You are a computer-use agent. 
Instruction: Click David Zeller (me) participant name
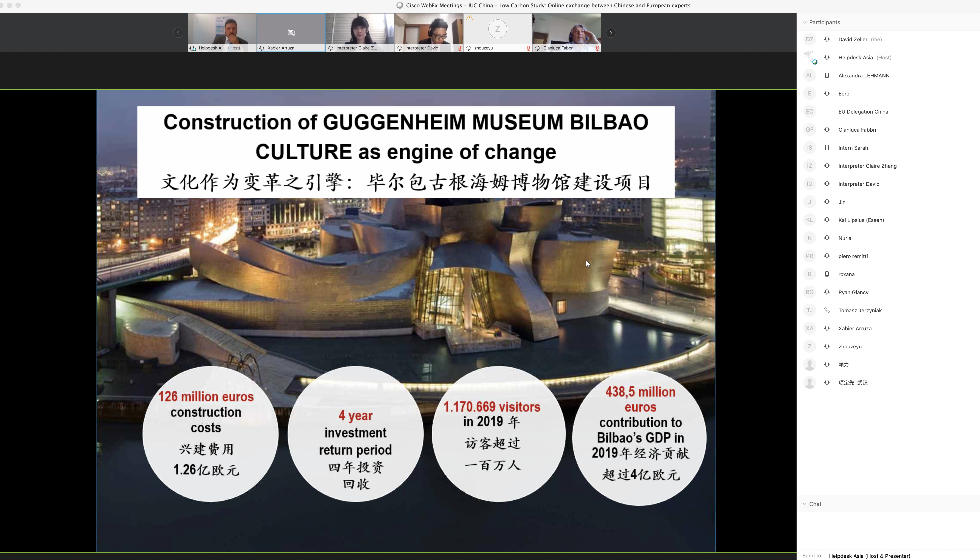[x=853, y=39]
